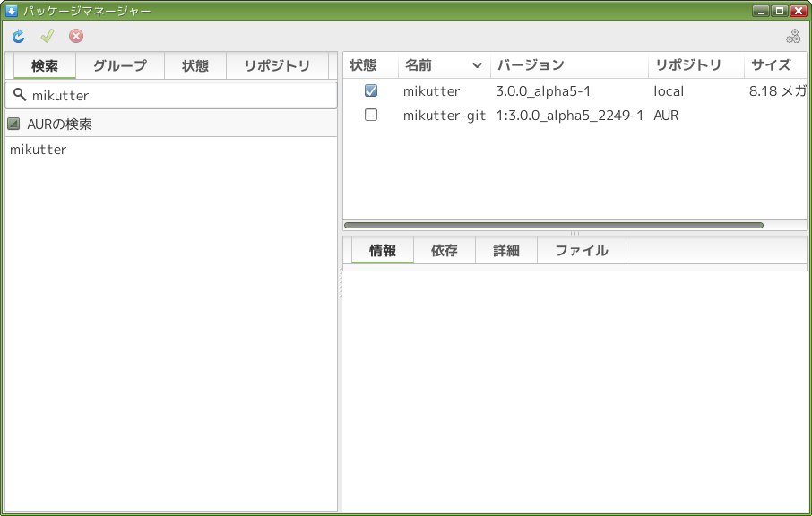Viewport: 812px width, 516px height.
Task: Close the package manager window
Action: tap(798, 11)
